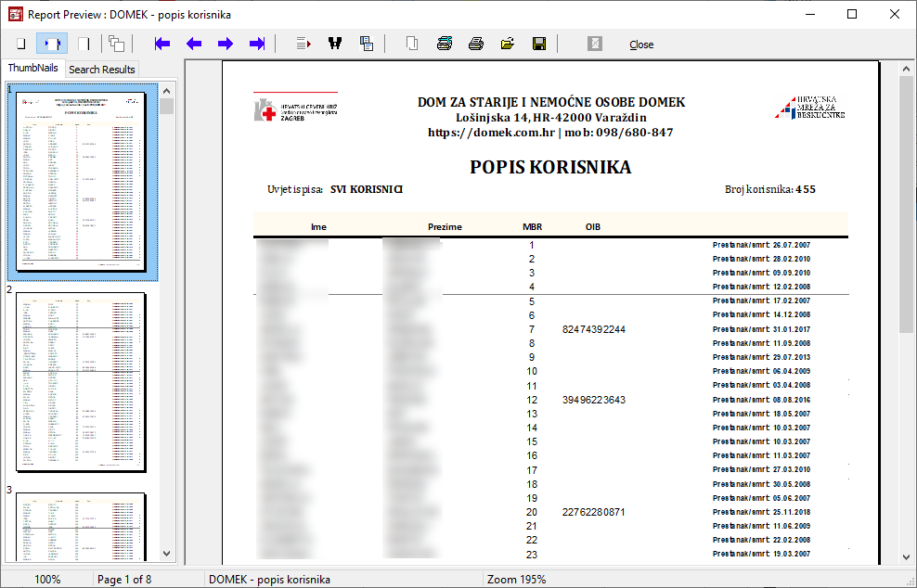Viewport: 917px width, 588px height.
Task: Switch to the ThumbNails tab
Action: tap(33, 68)
